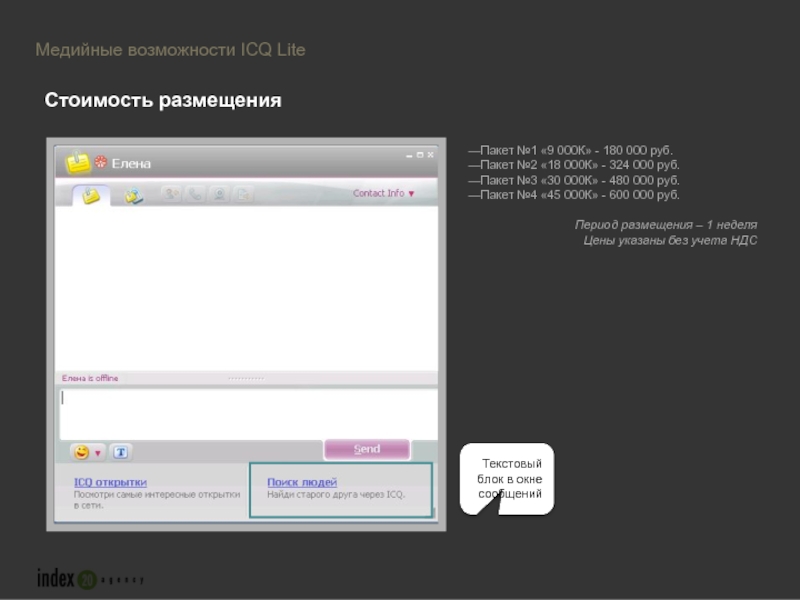Click the 'Найди старого друга через ICQ.' text

coord(336,494)
